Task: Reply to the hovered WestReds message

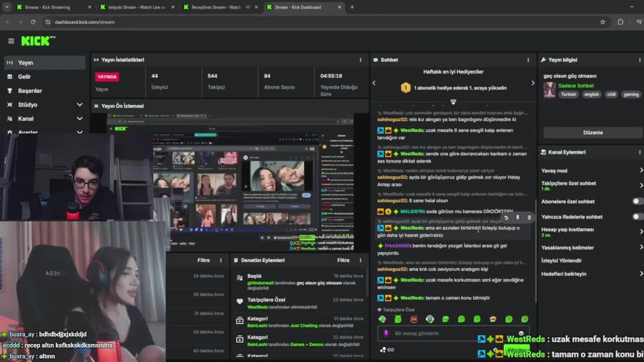Action: coord(506,218)
